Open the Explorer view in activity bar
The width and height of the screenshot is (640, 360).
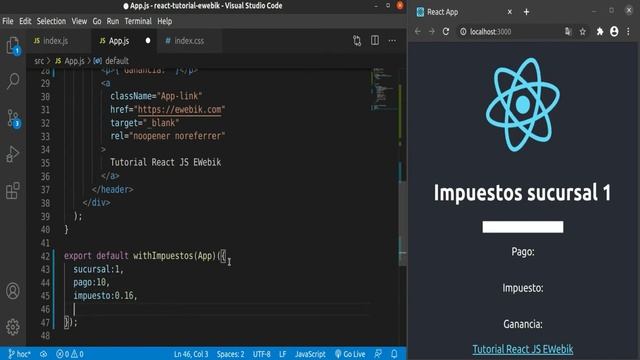click(x=13, y=45)
